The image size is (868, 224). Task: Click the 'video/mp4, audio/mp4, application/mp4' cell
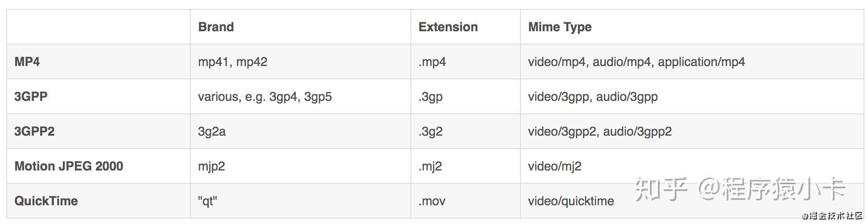pos(636,62)
